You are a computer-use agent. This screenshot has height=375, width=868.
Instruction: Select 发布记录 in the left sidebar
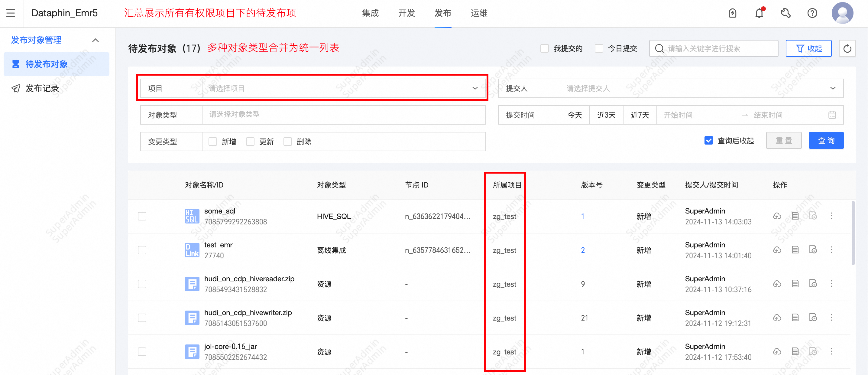coord(42,88)
